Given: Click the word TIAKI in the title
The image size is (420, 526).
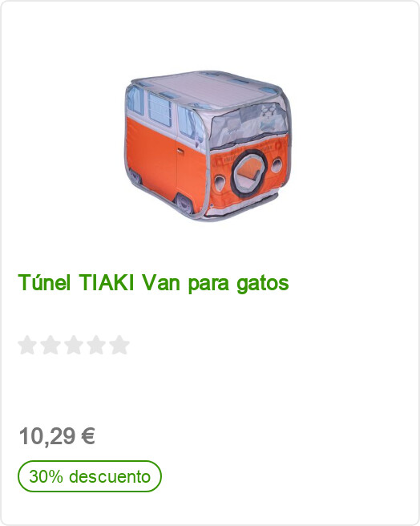Looking at the screenshot, I should coord(107,282).
